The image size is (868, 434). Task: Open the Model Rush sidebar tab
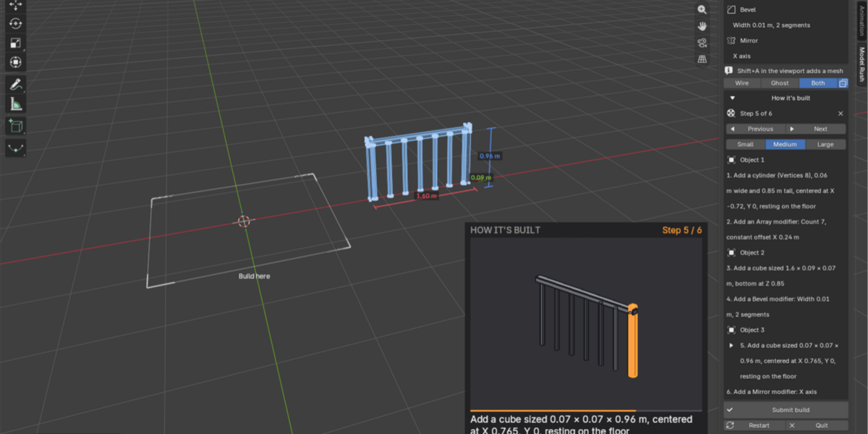pos(861,64)
